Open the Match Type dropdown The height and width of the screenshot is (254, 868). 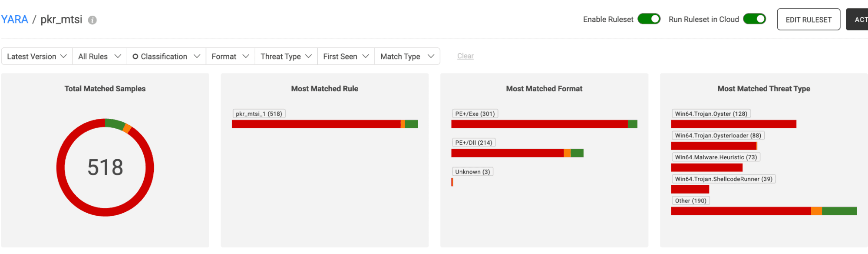407,57
